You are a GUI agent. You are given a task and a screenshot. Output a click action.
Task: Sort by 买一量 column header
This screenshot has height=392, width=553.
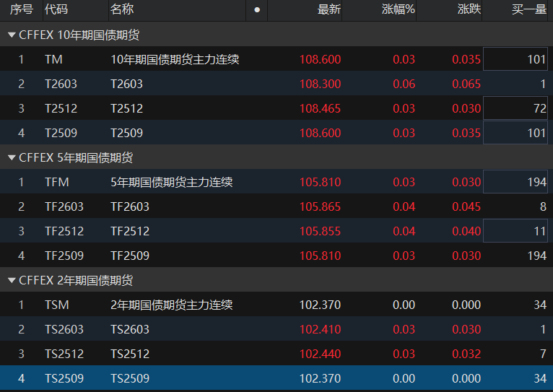click(x=529, y=9)
